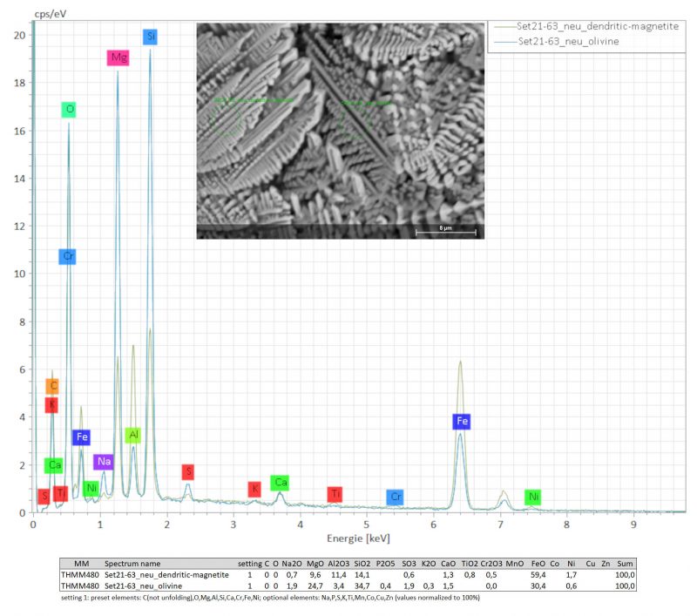
Task: Open the SEM micrograph inset image
Action: [341, 131]
